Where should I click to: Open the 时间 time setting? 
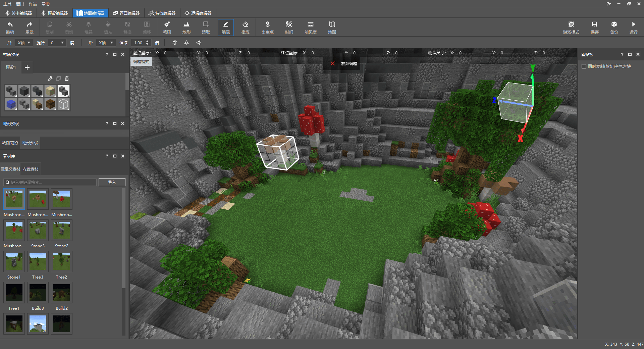tap(289, 28)
